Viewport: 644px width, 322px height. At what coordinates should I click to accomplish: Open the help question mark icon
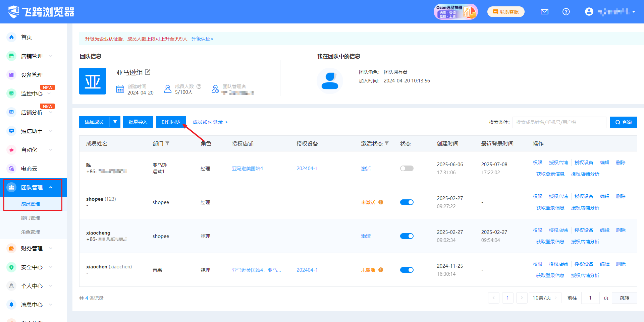(566, 12)
